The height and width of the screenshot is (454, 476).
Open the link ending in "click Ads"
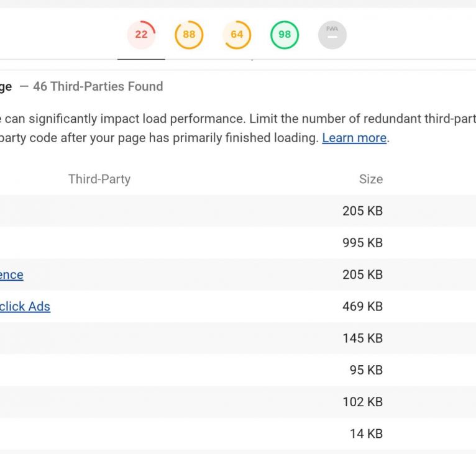coord(25,306)
